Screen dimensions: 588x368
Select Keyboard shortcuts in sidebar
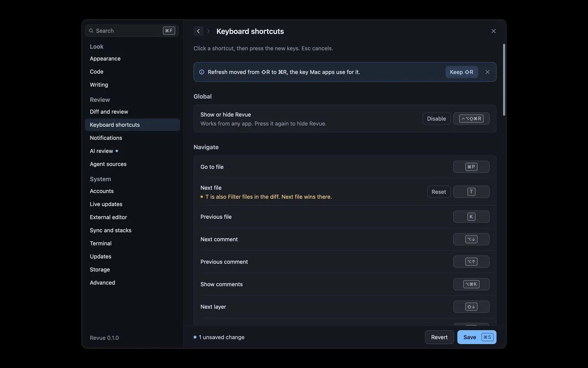point(132,125)
